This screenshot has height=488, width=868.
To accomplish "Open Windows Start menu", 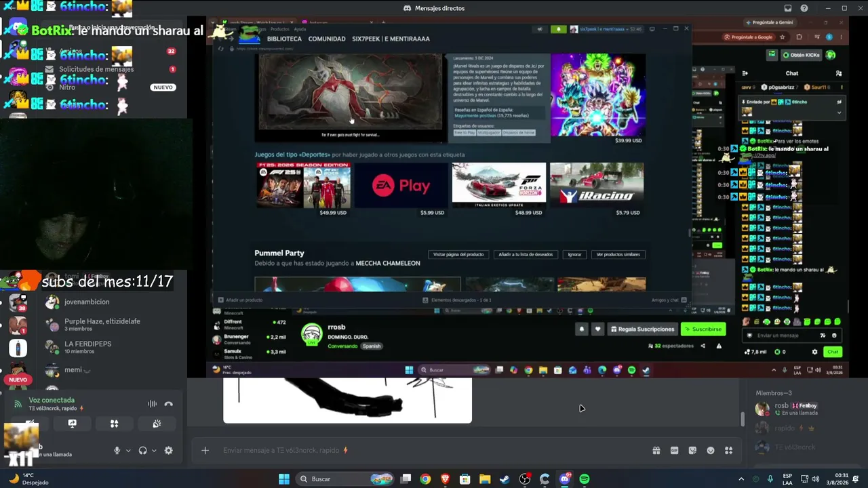I will point(284,479).
